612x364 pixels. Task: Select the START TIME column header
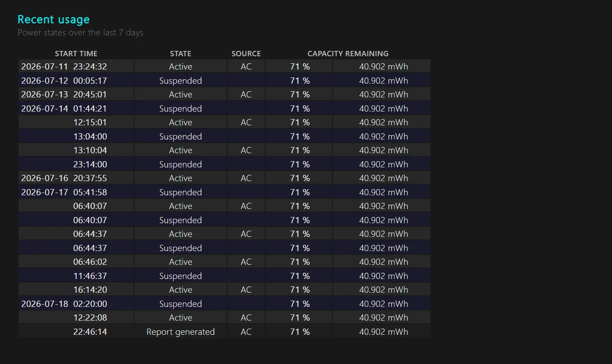pyautogui.click(x=76, y=54)
